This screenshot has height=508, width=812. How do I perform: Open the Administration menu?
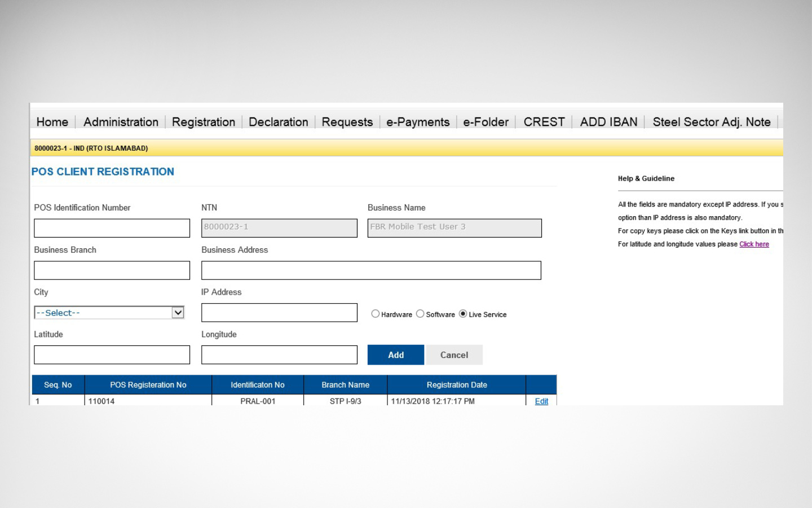[121, 122]
